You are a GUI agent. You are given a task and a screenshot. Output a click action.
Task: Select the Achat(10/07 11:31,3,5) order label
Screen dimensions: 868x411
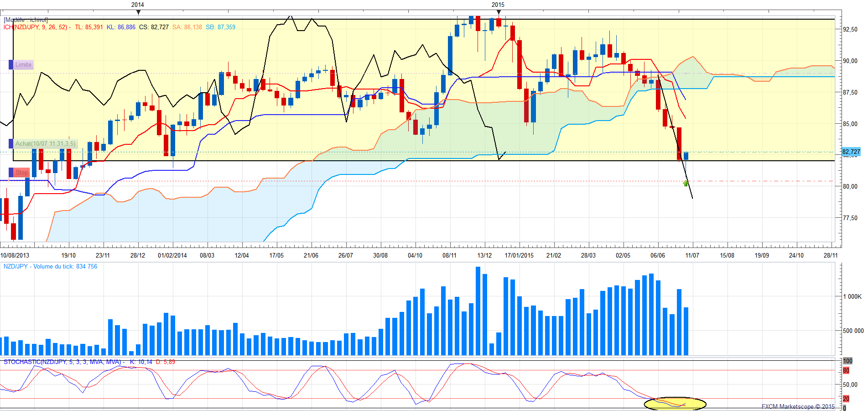click(46, 144)
